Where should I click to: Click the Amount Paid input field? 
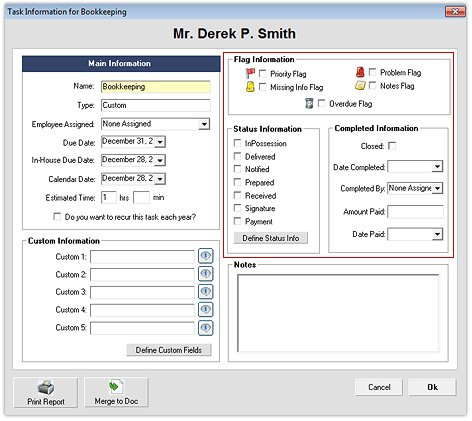point(415,212)
